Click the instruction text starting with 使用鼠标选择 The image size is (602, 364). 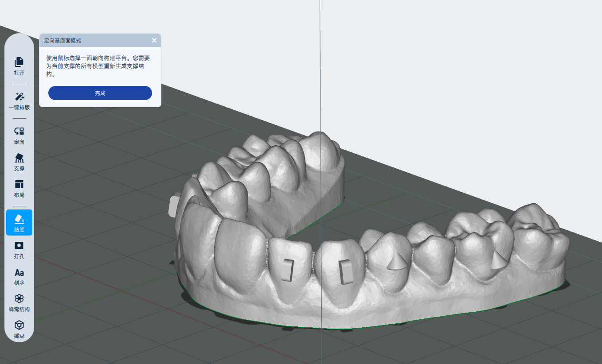tap(98, 66)
